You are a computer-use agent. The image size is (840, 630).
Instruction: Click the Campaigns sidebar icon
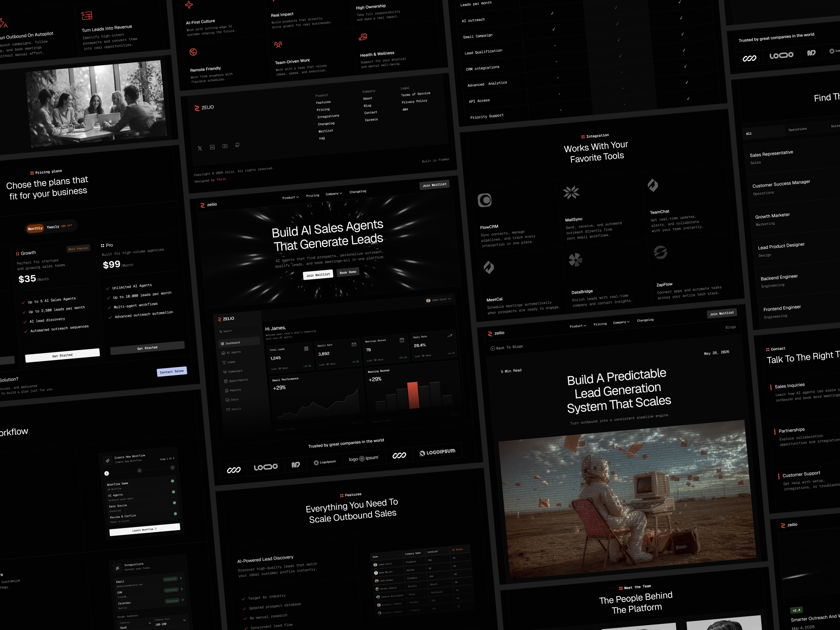225,372
